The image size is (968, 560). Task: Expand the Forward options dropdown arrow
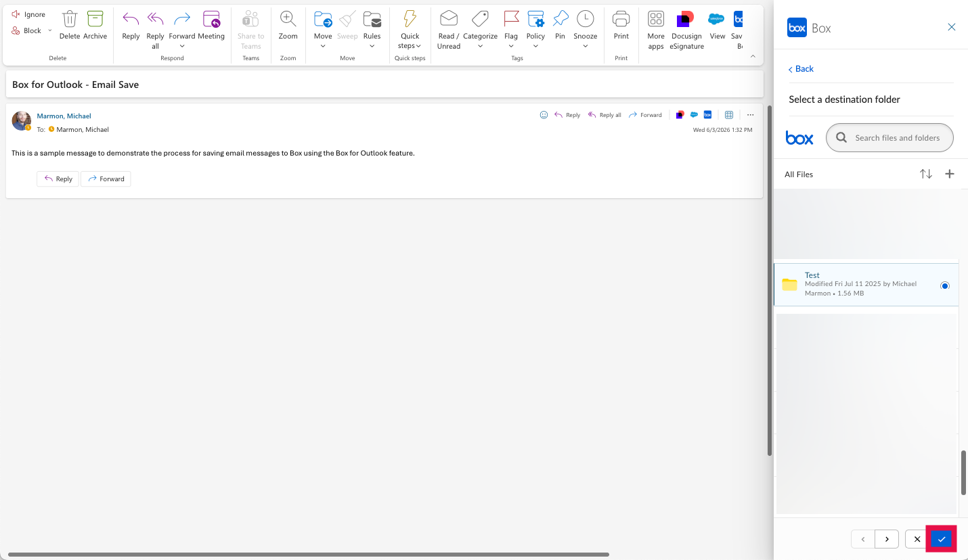point(182,46)
